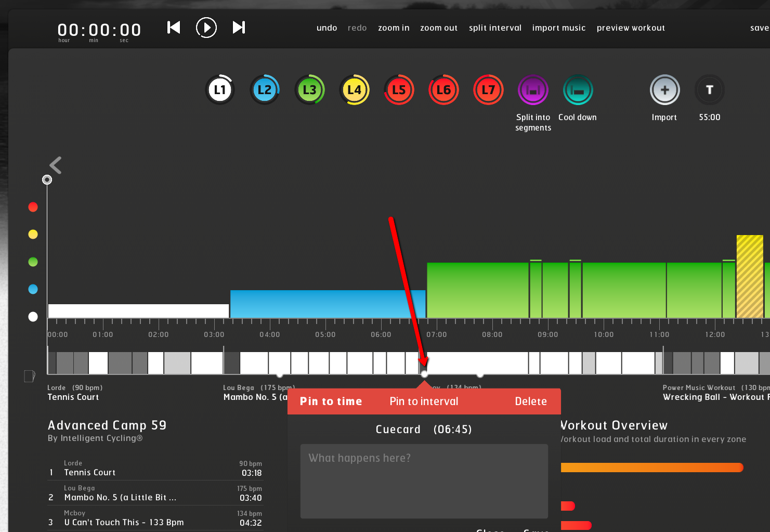
Task: Open the T total time icon
Action: coord(709,90)
